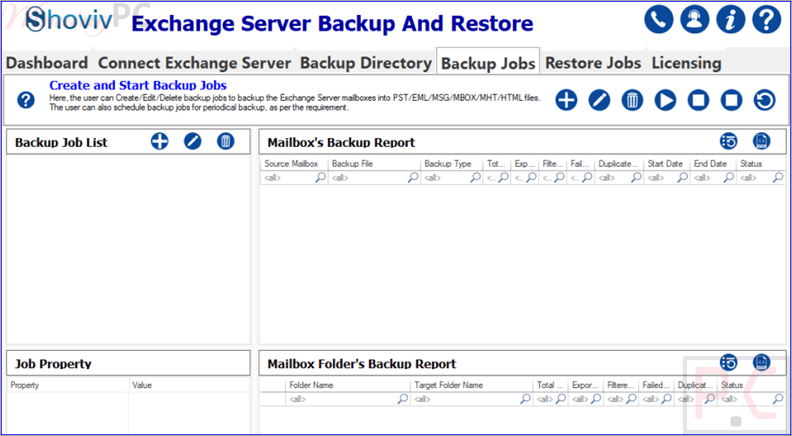
Task: Click the Value column header in Job Property
Action: pyautogui.click(x=189, y=385)
